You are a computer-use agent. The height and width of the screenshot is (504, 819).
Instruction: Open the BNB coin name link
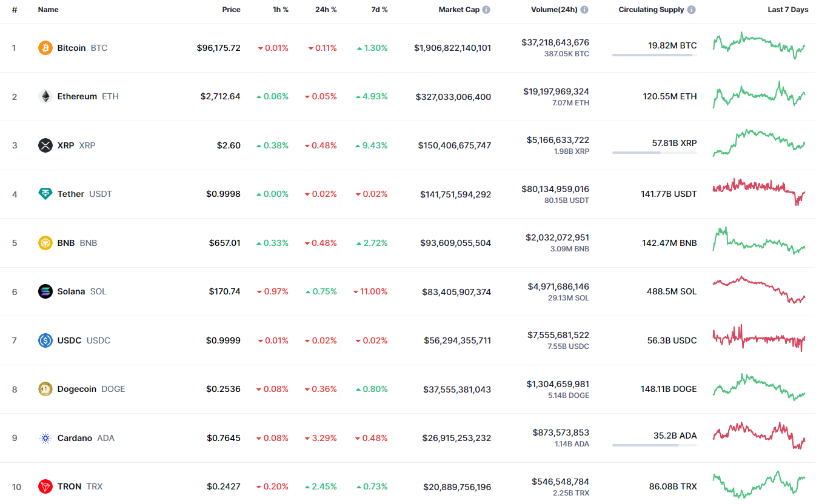(66, 243)
